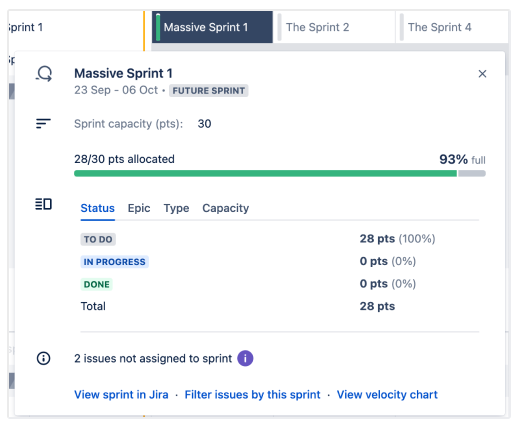Click the DONE status lozenge
This screenshot has width=523, height=423.
coord(96,285)
